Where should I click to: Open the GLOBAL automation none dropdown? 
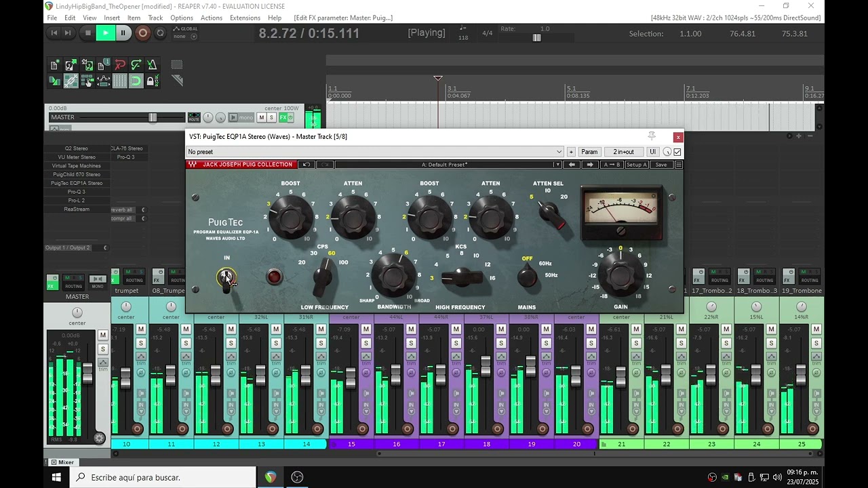pyautogui.click(x=184, y=36)
